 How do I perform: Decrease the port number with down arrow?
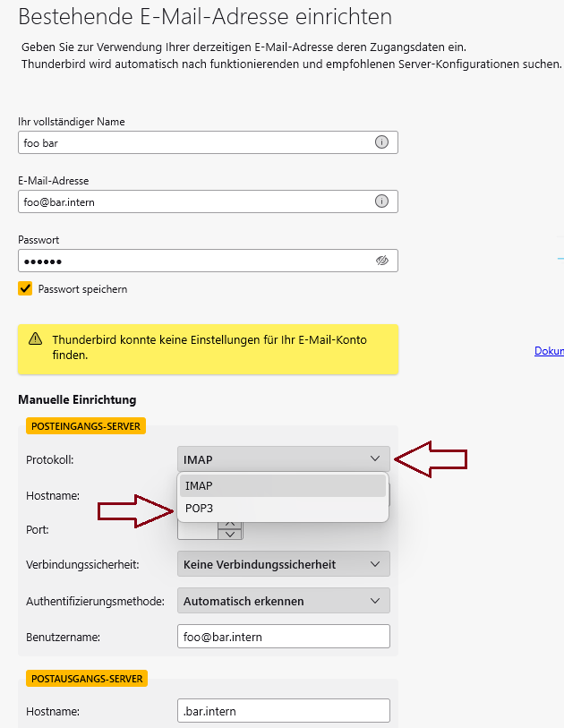pos(231,535)
